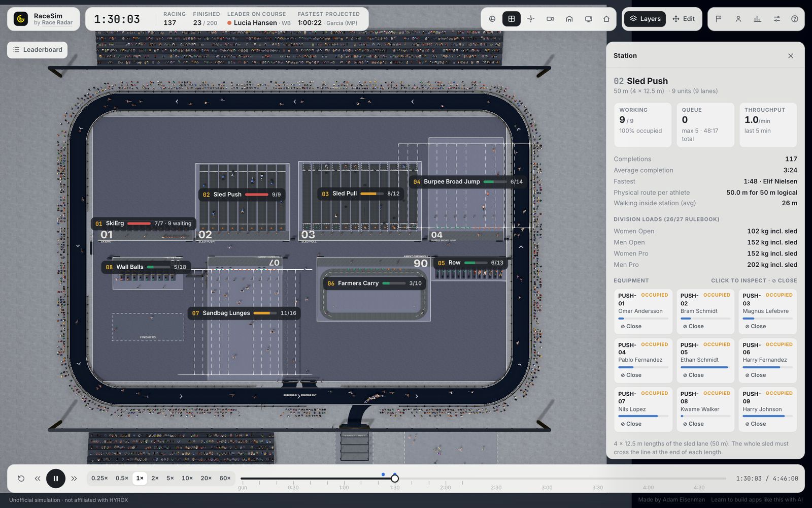Close the Station panel
This screenshot has width=812, height=508.
[790, 56]
